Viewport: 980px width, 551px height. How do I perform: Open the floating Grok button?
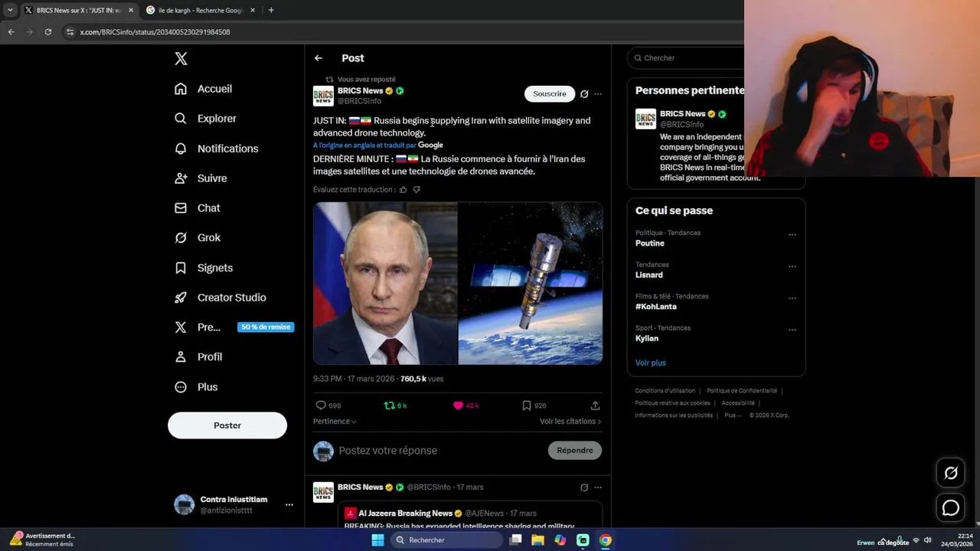(951, 473)
